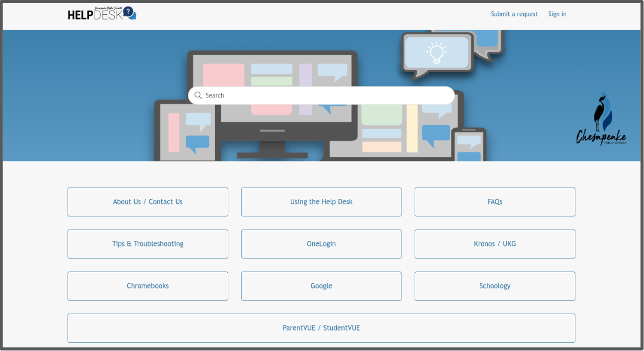644x351 pixels.
Task: Open the ParentVUE / StudentVUE section
Action: point(321,328)
